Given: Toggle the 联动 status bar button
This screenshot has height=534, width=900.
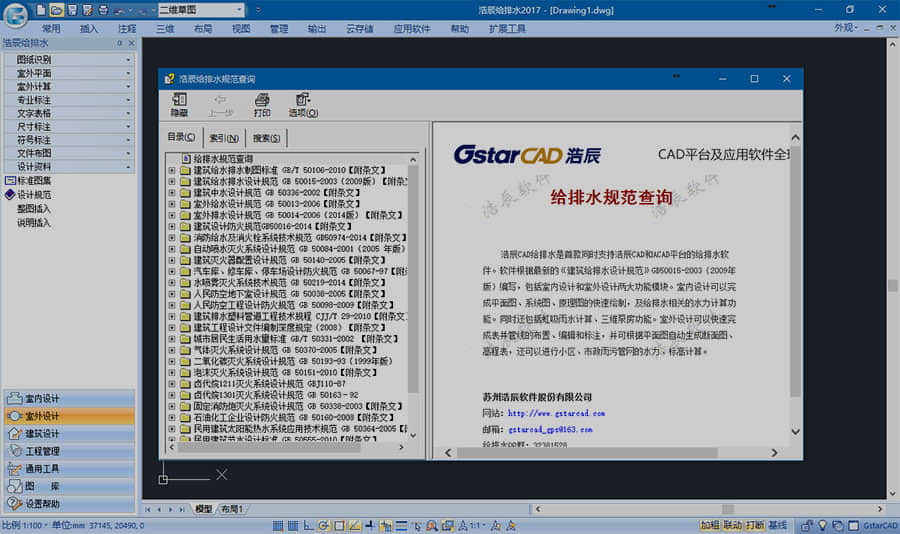Looking at the screenshot, I should [x=732, y=525].
